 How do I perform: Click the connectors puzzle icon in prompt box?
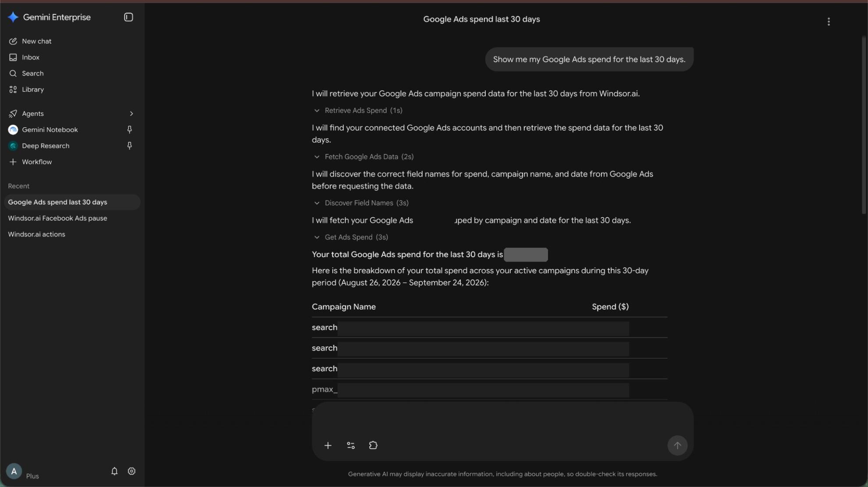(x=373, y=445)
